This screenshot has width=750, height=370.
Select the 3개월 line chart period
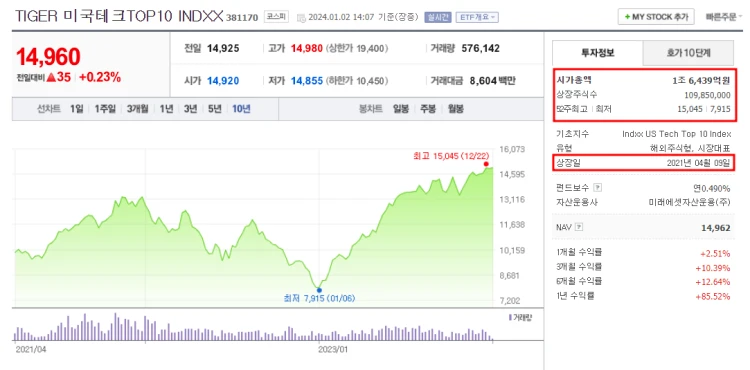point(138,109)
